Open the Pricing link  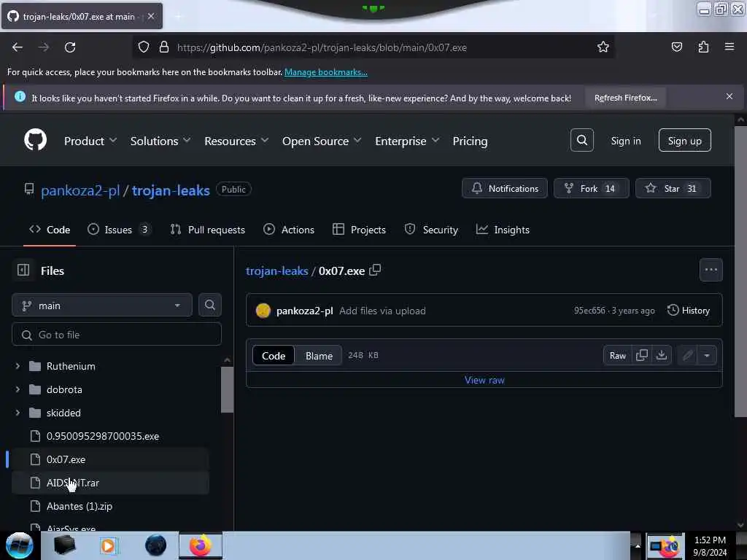470,141
